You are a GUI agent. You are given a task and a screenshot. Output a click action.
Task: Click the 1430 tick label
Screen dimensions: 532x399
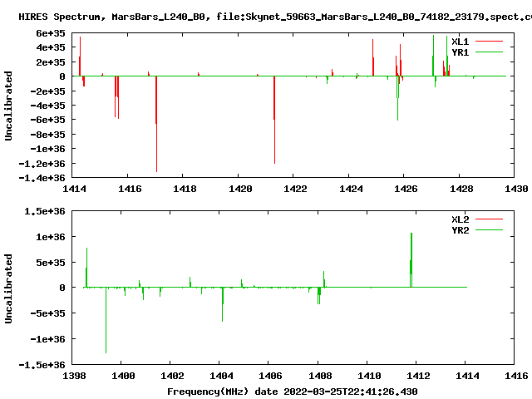[x=516, y=189]
